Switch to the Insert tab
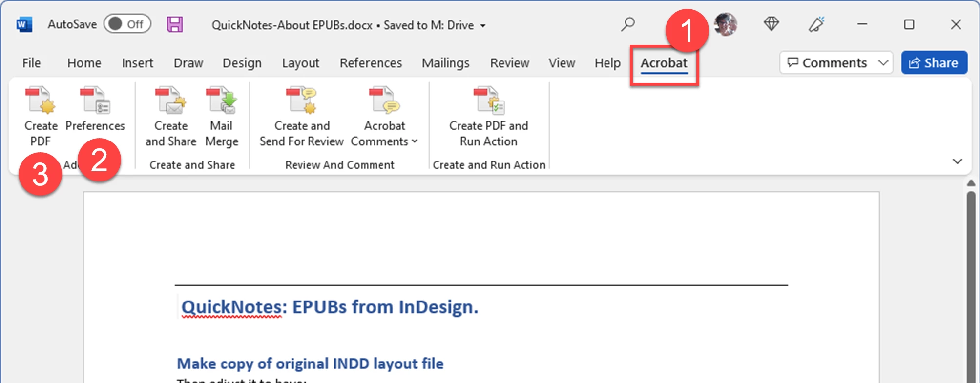This screenshot has width=980, height=383. pos(137,63)
